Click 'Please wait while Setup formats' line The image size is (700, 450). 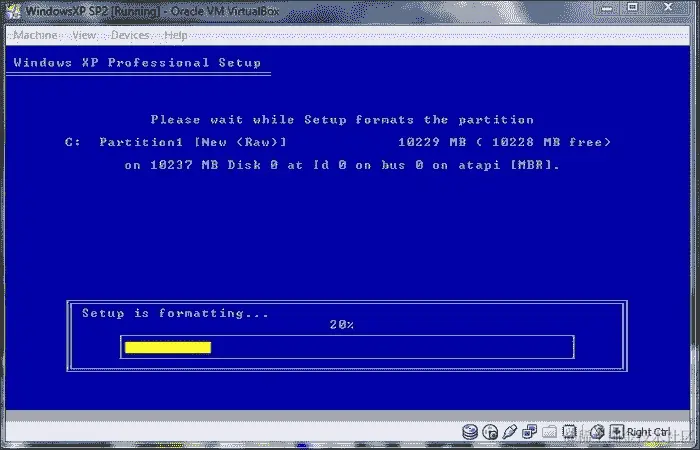pyautogui.click(x=342, y=120)
